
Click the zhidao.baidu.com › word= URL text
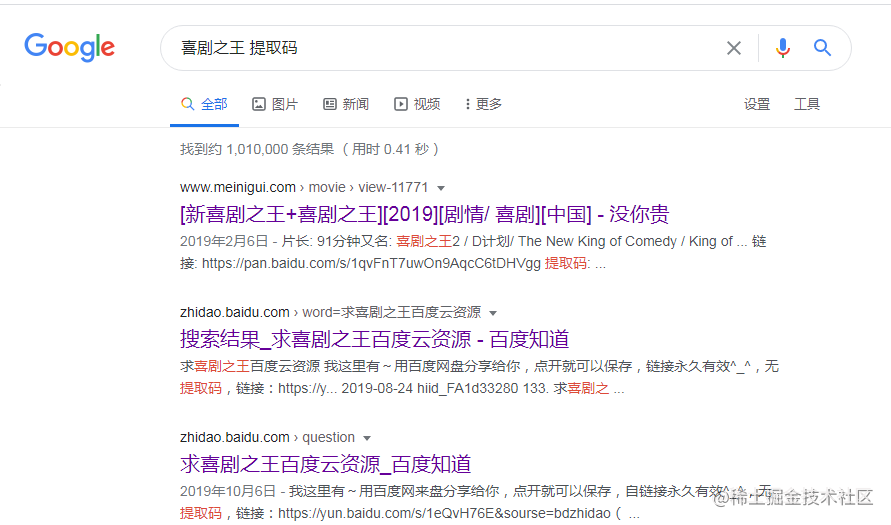tap(330, 312)
